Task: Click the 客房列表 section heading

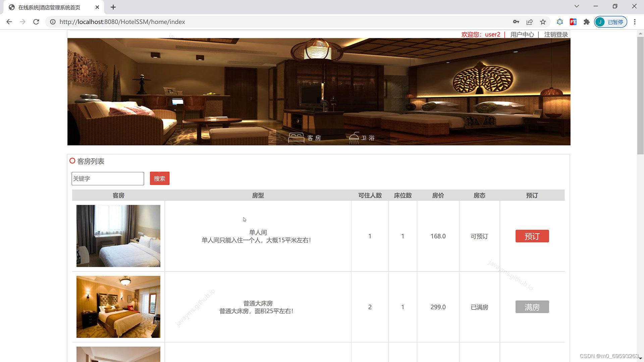Action: coord(91,161)
